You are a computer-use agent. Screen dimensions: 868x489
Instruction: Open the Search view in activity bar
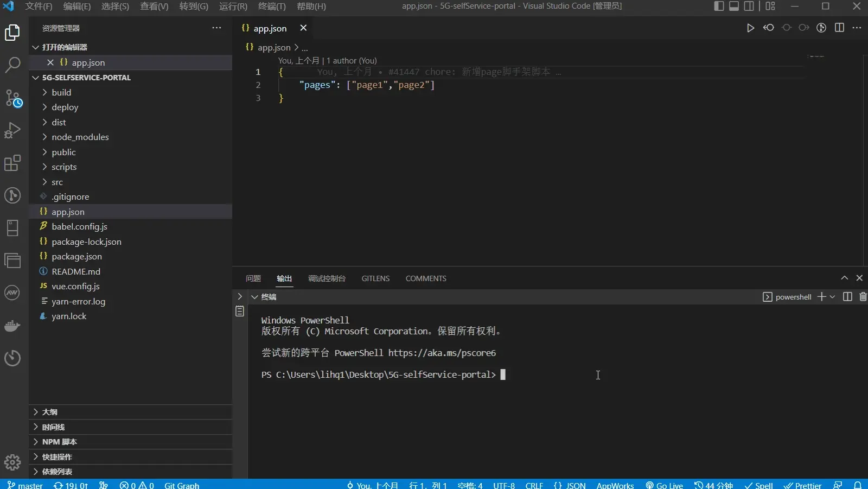tap(12, 65)
